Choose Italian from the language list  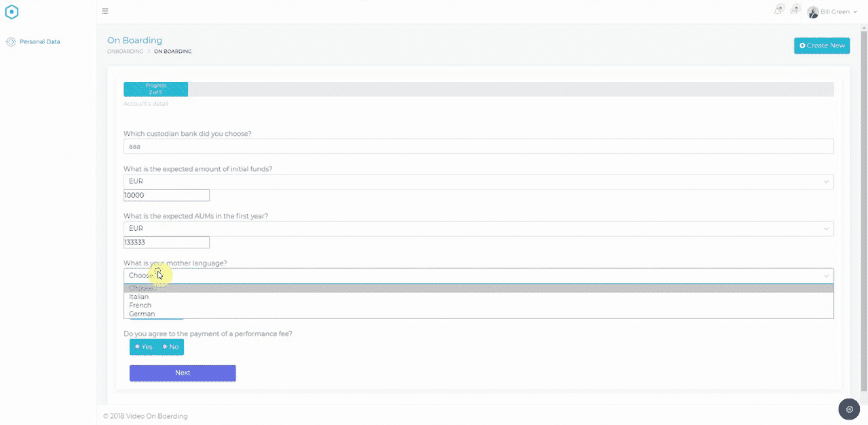tap(139, 297)
